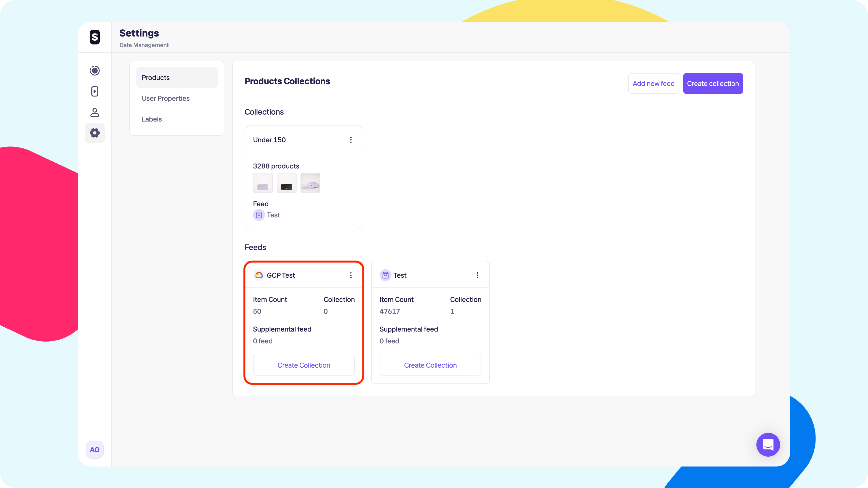Create Collection from GCP Test feed
The width and height of the screenshot is (868, 488).
(x=304, y=365)
